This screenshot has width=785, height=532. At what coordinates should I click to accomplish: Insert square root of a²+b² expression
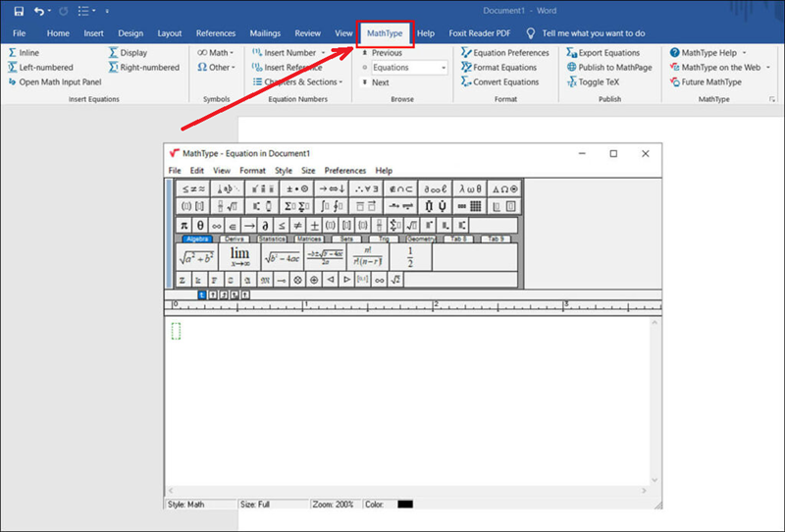pos(197,257)
